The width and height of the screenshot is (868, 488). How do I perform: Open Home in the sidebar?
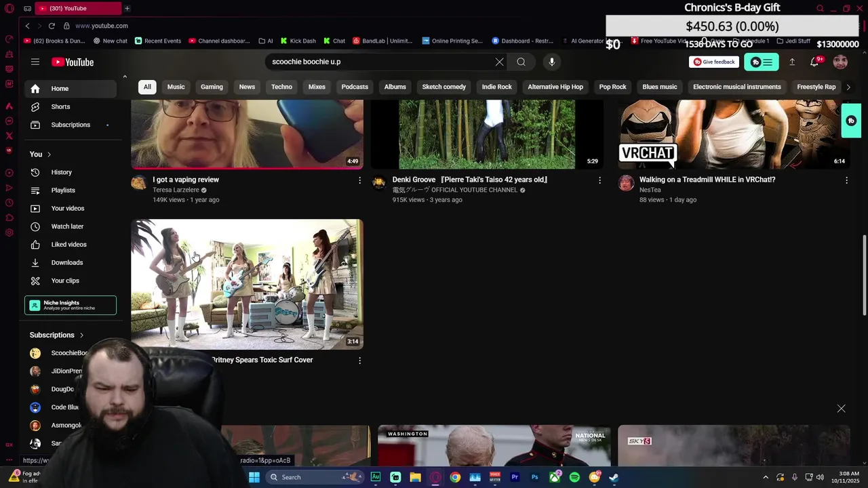[71, 89]
